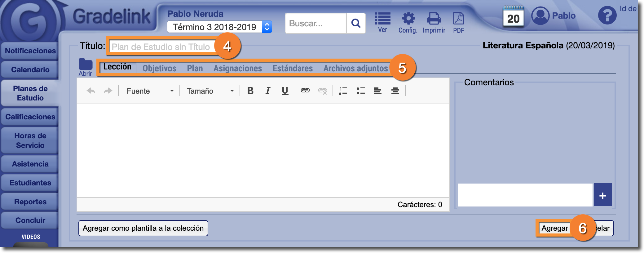The width and height of the screenshot is (644, 253).
Task: Export using the PDF icon
Action: tap(458, 22)
